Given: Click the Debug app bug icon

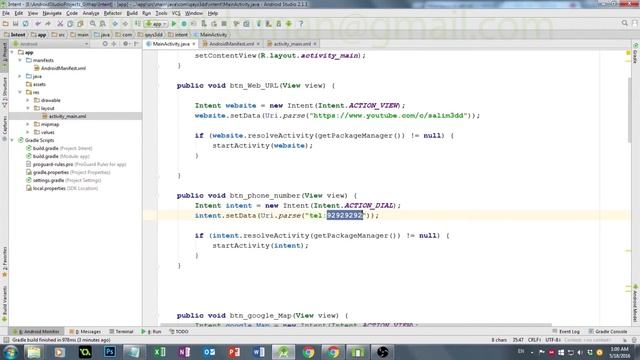Looking at the screenshot, I should [184, 24].
